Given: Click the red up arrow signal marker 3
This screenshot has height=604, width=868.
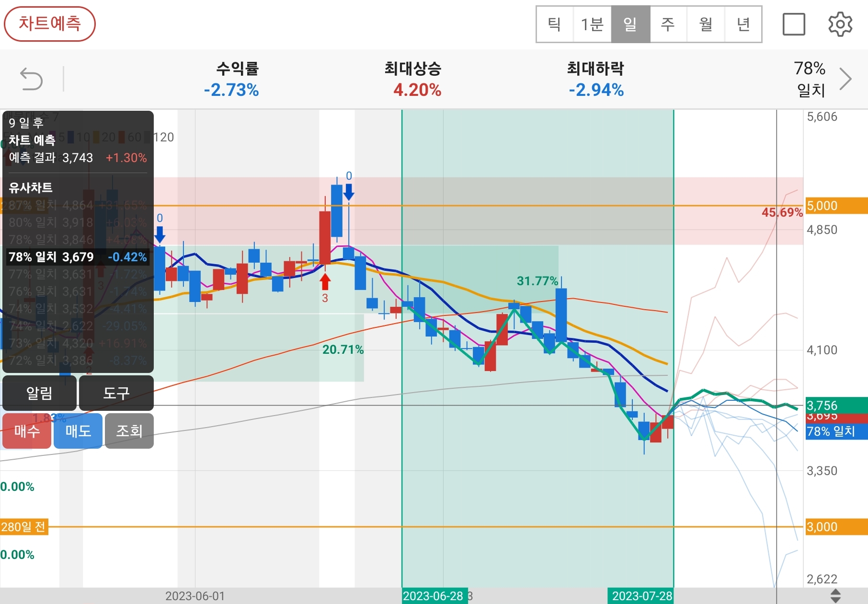Looking at the screenshot, I should 325,282.
